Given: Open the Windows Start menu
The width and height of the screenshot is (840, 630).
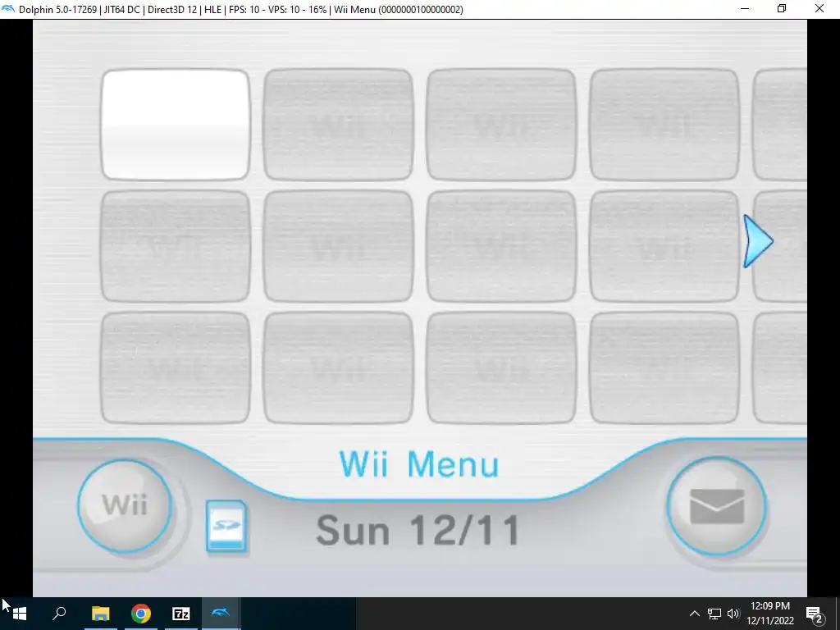Looking at the screenshot, I should 20,614.
